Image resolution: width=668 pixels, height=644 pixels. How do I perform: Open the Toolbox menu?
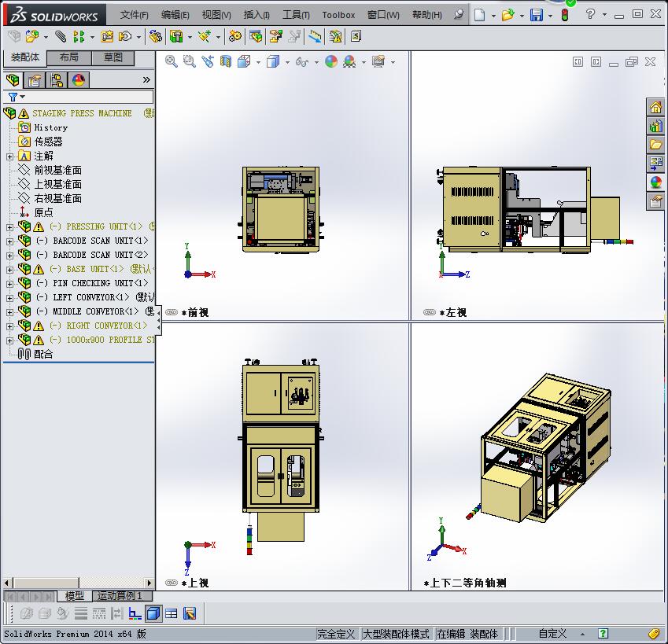[338, 15]
